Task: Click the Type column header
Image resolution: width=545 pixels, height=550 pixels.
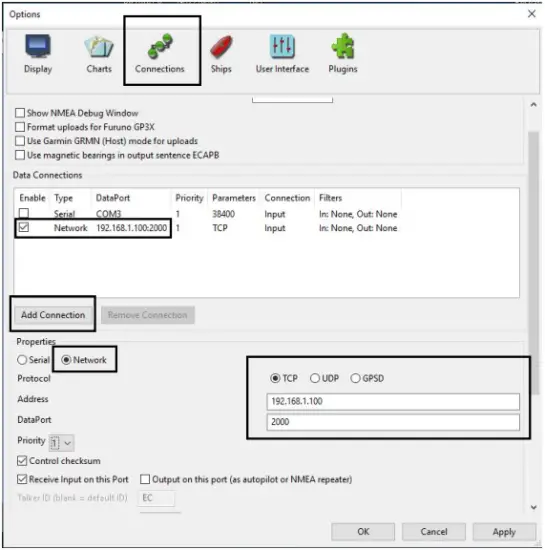Action: (63, 198)
